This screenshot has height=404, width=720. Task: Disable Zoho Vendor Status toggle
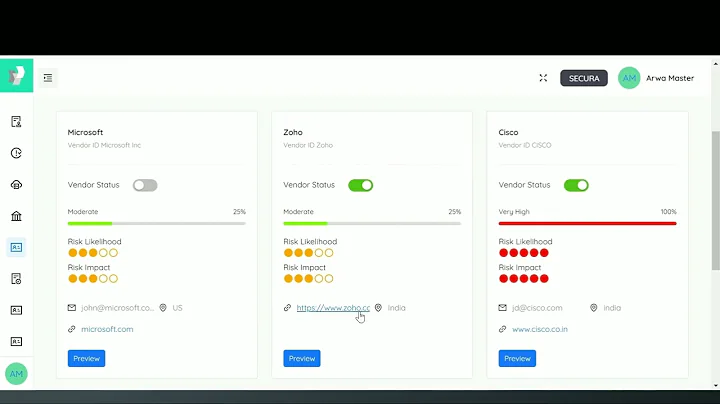point(360,185)
